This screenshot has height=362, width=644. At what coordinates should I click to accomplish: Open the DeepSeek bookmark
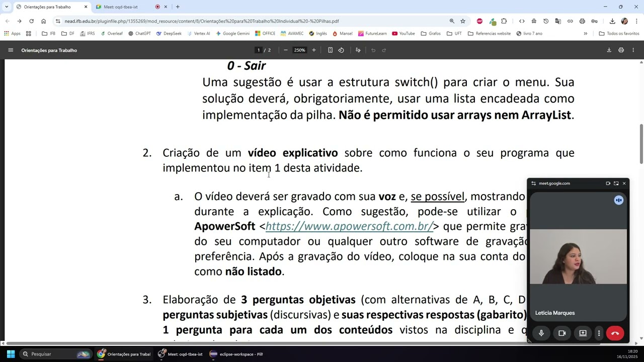[x=169, y=34]
